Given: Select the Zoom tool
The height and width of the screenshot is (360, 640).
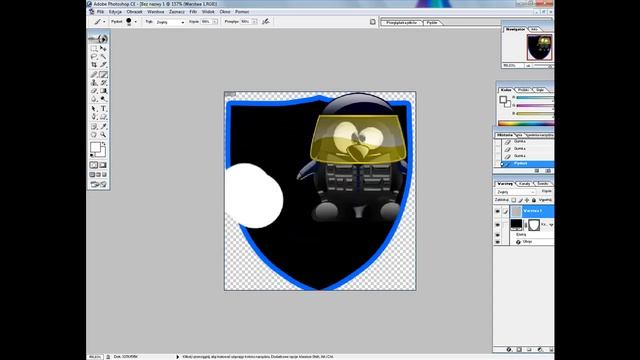Looking at the screenshot, I should tap(103, 135).
